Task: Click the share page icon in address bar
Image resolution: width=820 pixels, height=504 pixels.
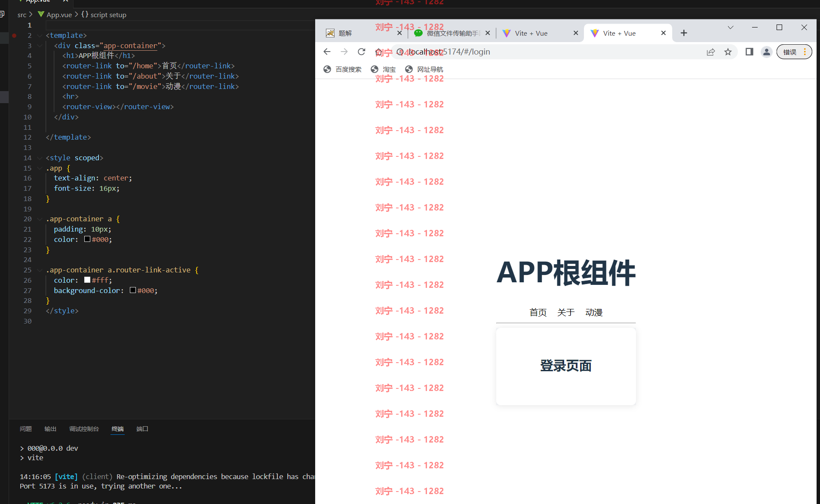Action: [711, 52]
